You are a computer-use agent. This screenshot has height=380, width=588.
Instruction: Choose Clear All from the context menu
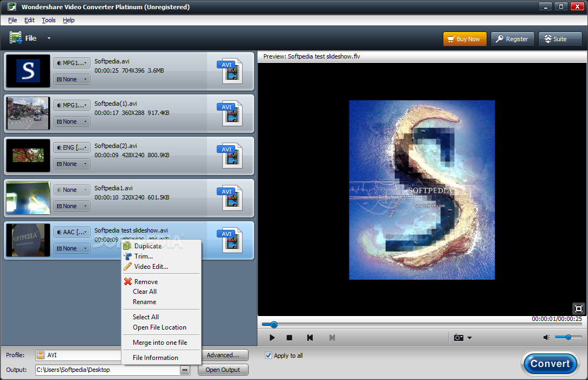point(161,292)
